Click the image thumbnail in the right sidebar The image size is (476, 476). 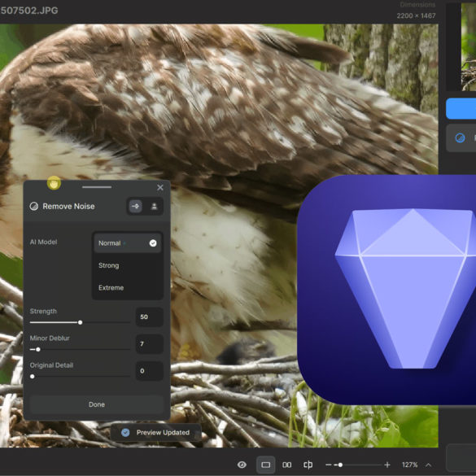tap(469, 47)
